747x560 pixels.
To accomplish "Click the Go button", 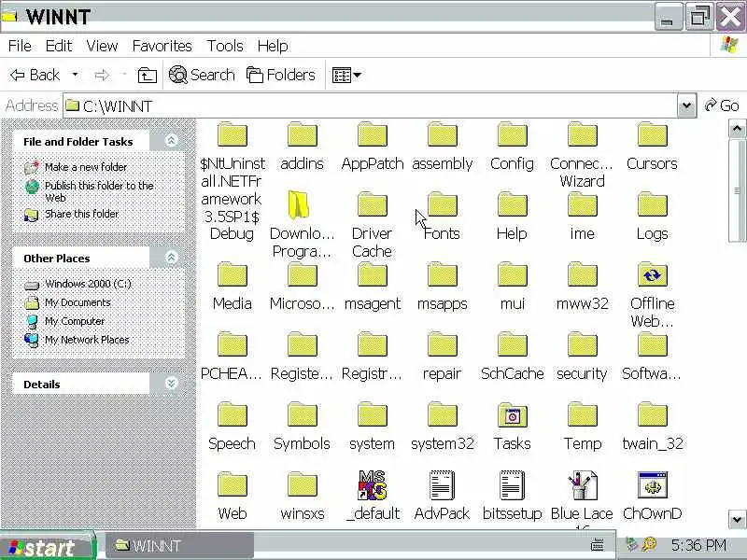I will click(x=722, y=105).
